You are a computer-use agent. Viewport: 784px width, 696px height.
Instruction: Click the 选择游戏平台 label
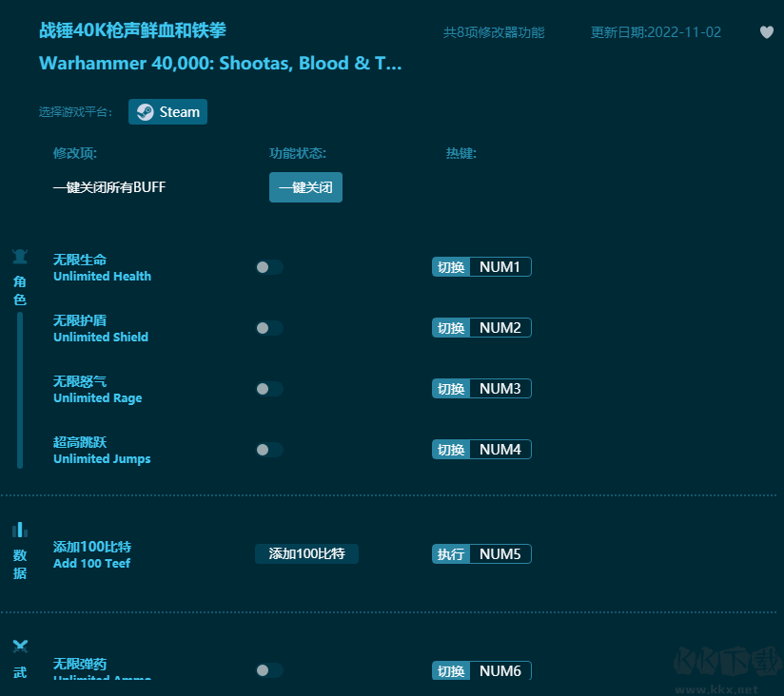coord(75,112)
